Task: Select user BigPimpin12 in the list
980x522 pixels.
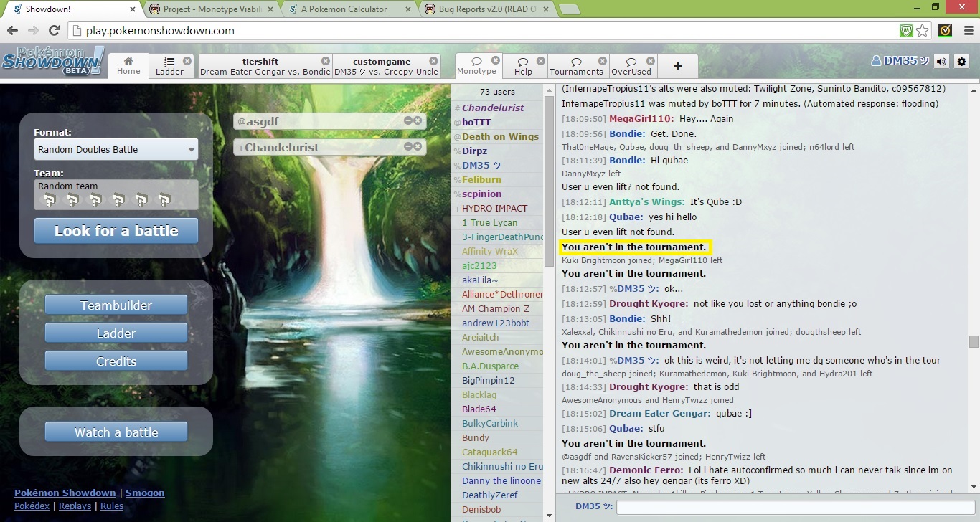Action: (497, 380)
